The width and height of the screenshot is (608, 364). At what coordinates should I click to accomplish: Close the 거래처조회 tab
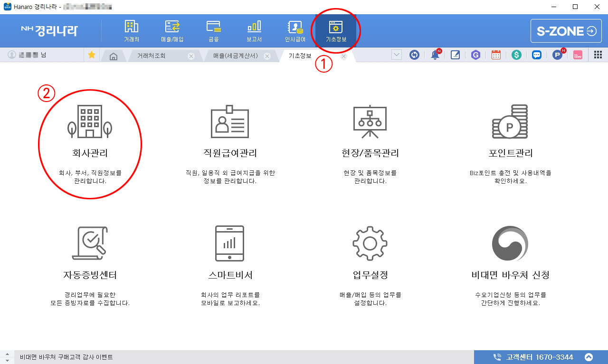click(191, 56)
